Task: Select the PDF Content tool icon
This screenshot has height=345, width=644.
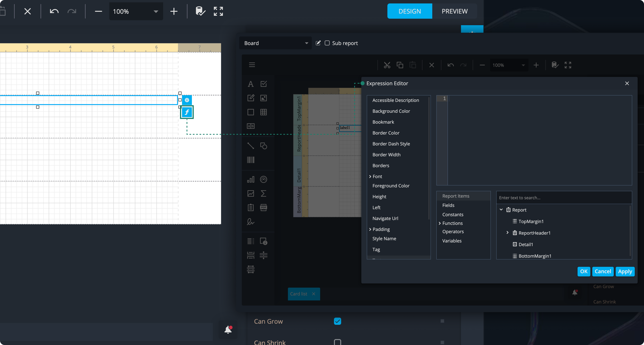Action: [x=264, y=207]
